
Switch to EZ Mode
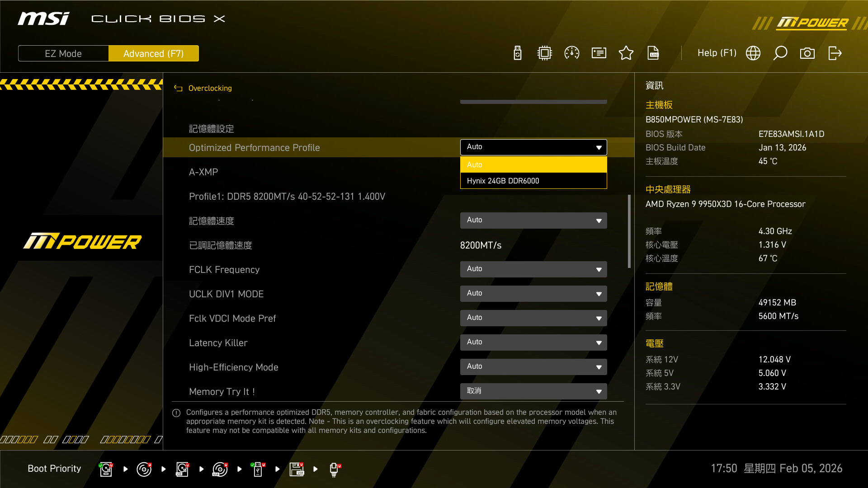pos(63,53)
